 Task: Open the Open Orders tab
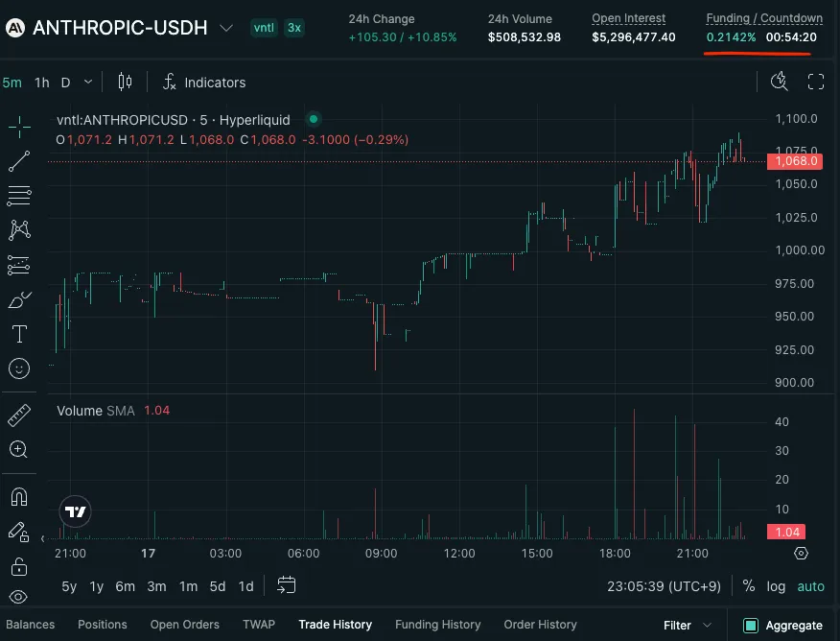[x=184, y=625]
